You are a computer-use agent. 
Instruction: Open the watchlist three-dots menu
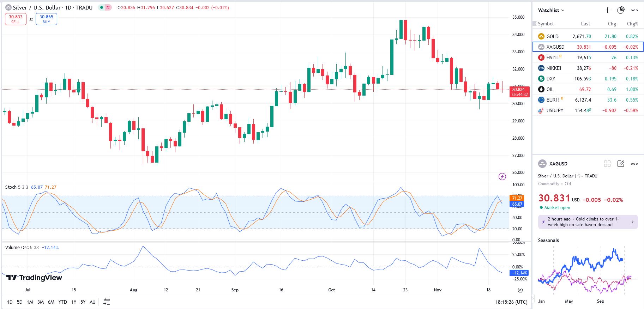click(634, 10)
